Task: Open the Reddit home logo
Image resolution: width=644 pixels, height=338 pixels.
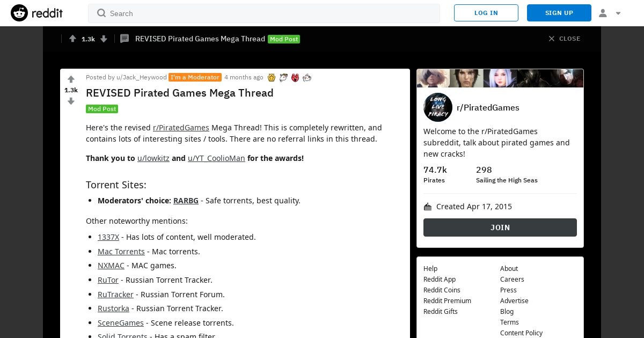Action: click(x=36, y=13)
